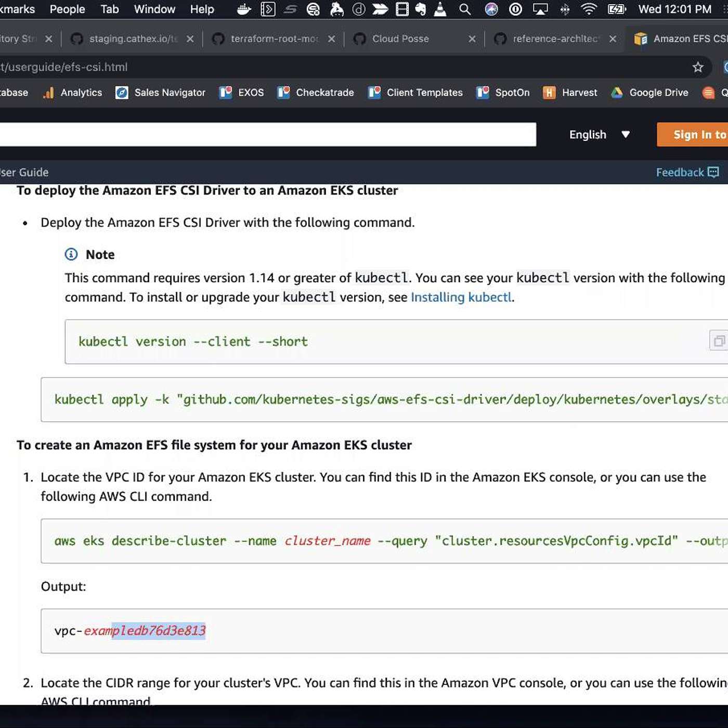Click the VLC cone menu bar icon

click(x=440, y=9)
